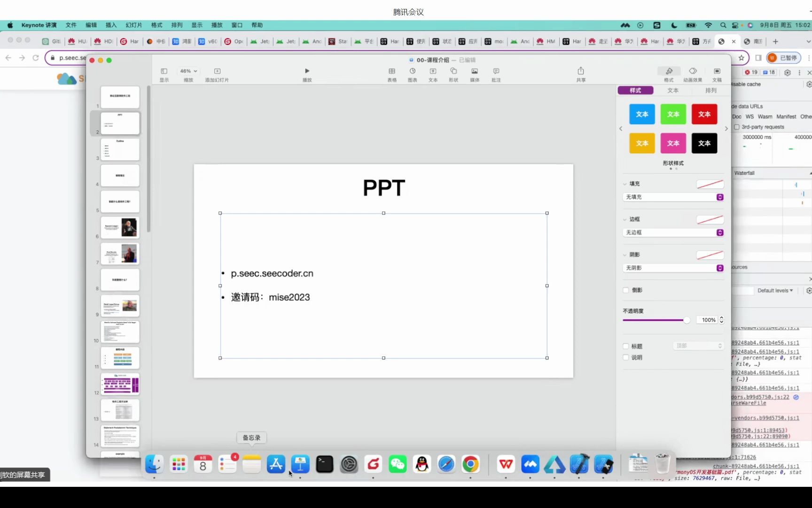812x508 pixels.
Task: Insert a table using 表格 icon
Action: 392,74
